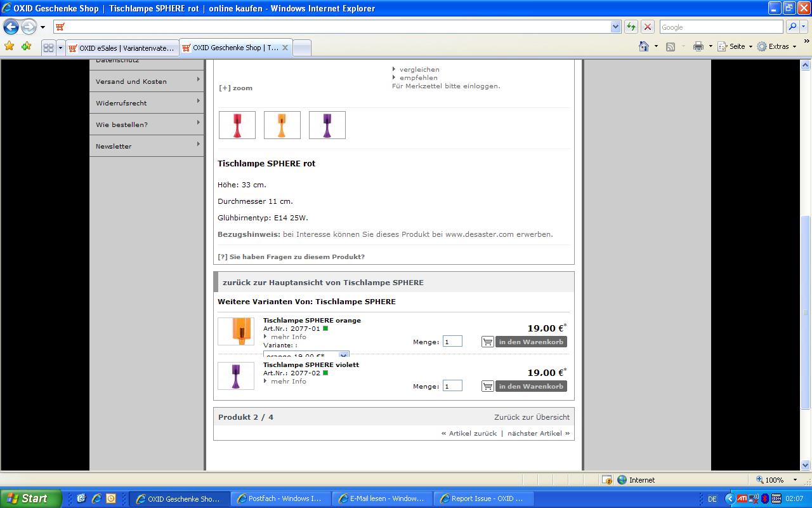Open the Seite menu dropdown
812x508 pixels.
tap(740, 46)
